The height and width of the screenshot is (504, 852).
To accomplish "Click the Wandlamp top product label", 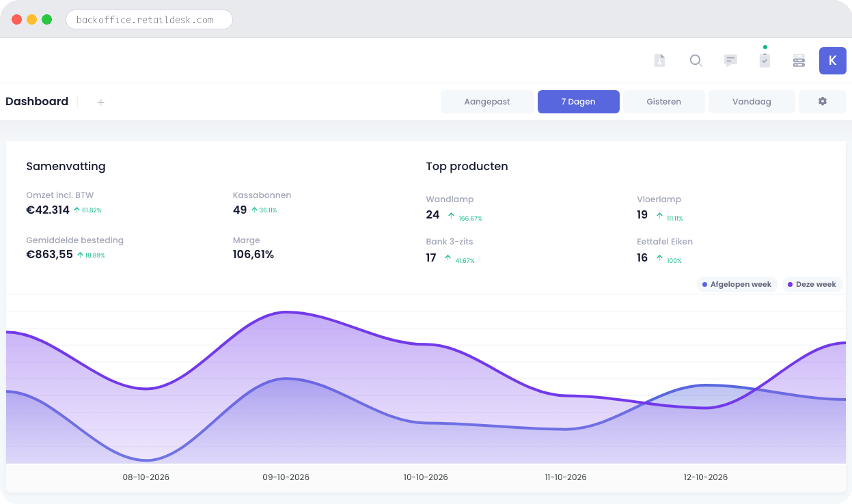I will tap(450, 199).
